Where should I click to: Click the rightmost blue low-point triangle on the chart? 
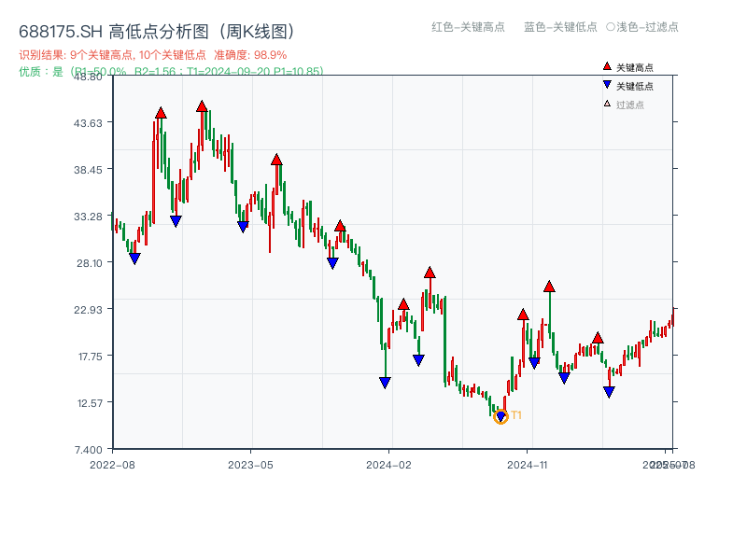[x=609, y=391]
